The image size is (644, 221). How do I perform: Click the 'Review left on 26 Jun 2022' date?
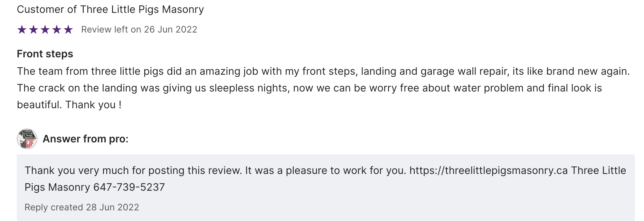139,30
